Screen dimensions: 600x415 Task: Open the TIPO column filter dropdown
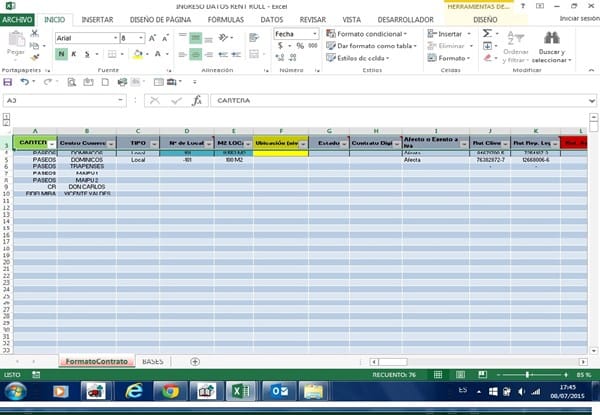153,144
